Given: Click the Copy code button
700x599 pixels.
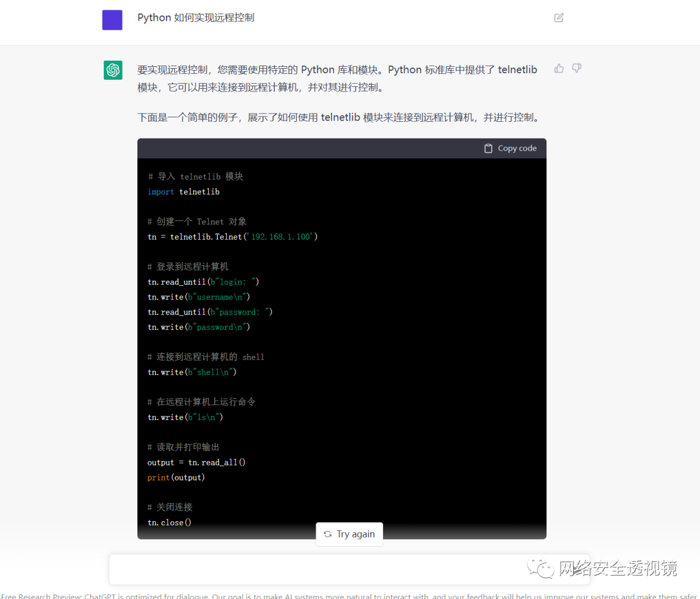Looking at the screenshot, I should pyautogui.click(x=511, y=148).
